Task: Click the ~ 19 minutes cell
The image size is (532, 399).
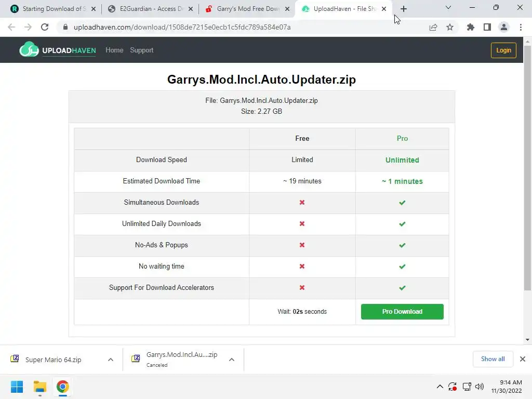Action: click(x=302, y=181)
